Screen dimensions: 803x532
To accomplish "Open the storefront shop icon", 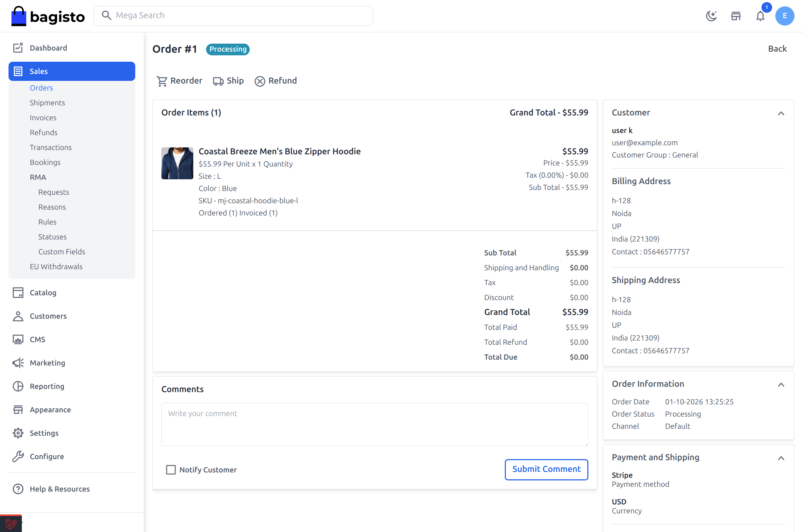I will click(736, 16).
